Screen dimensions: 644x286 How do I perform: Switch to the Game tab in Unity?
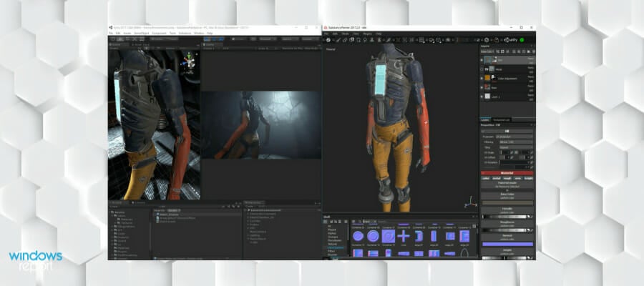(209, 45)
